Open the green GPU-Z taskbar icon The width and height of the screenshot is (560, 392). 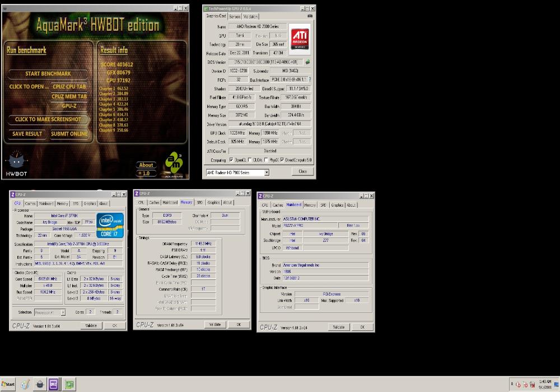tap(69, 385)
